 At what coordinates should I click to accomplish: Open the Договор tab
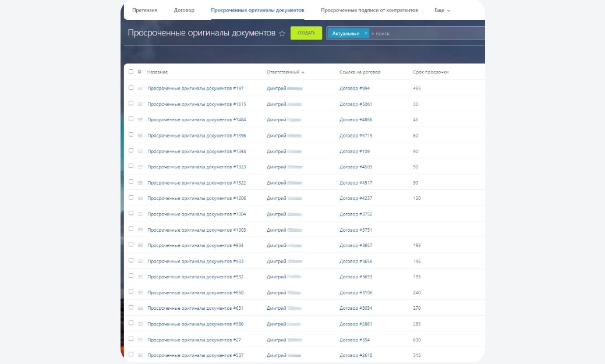[x=184, y=10]
